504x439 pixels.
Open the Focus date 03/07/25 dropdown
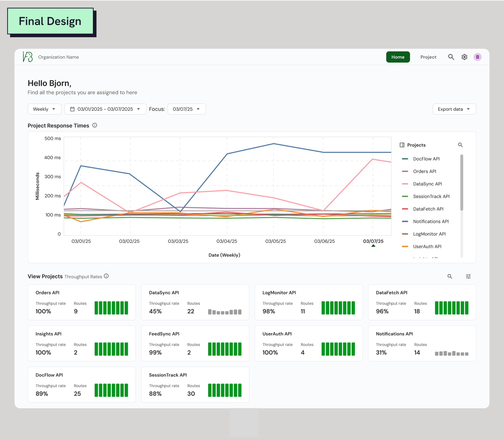(186, 109)
